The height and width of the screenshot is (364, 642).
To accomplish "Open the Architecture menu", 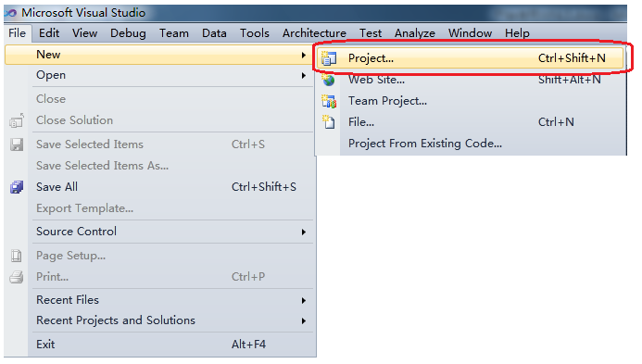I will pyautogui.click(x=314, y=33).
